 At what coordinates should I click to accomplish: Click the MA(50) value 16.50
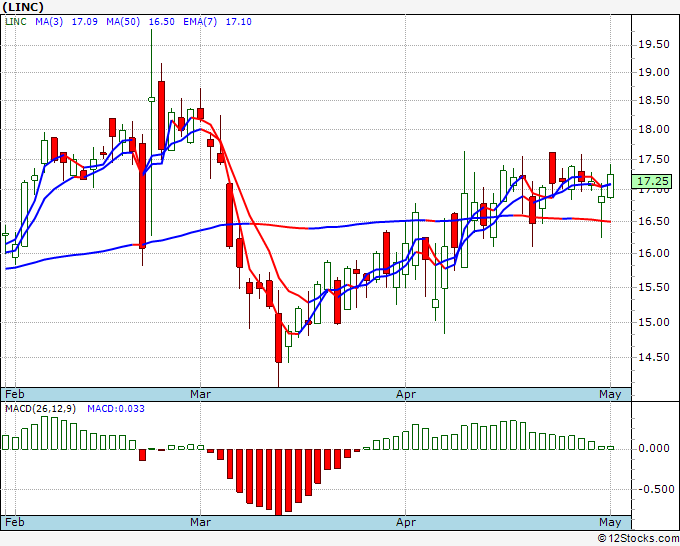click(x=162, y=22)
